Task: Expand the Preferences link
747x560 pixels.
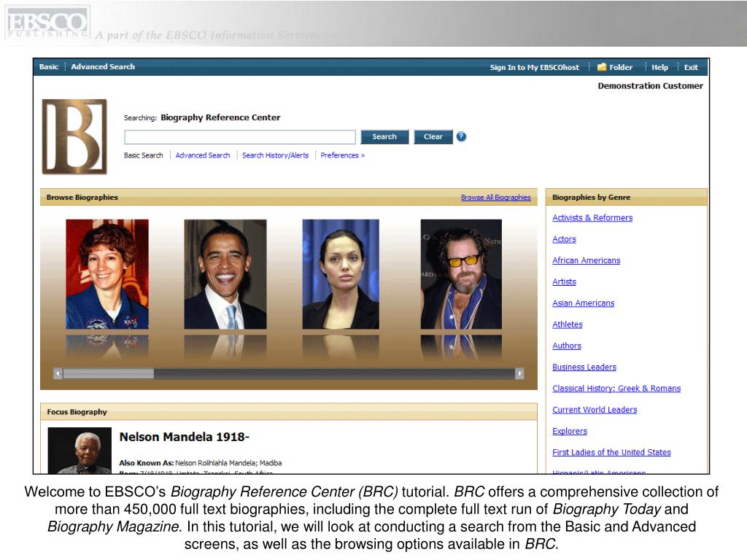Action: (x=343, y=155)
